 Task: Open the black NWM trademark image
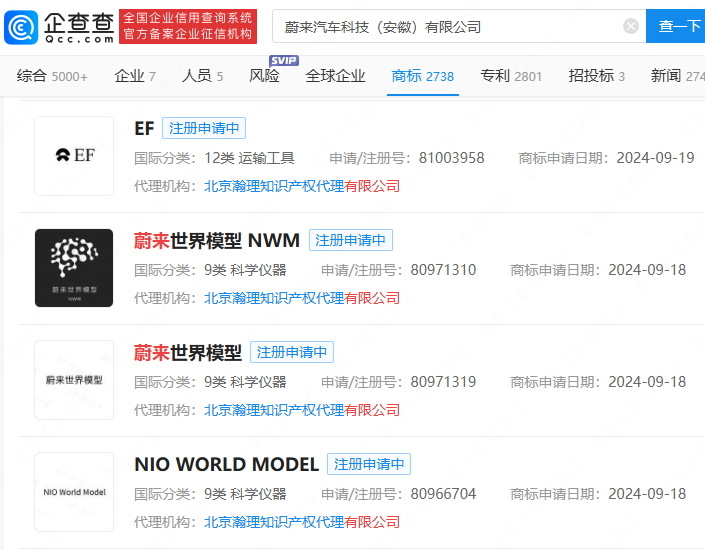74,268
